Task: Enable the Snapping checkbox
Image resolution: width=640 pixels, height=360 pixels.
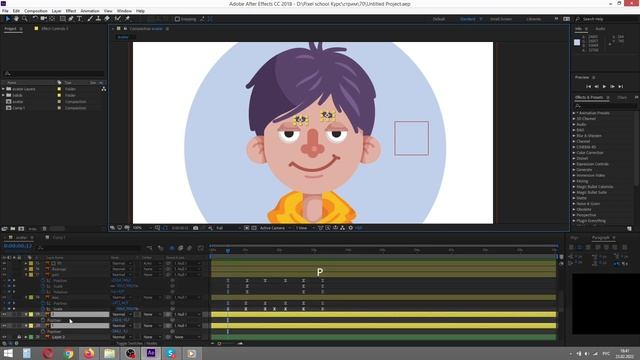Action: 177,19
